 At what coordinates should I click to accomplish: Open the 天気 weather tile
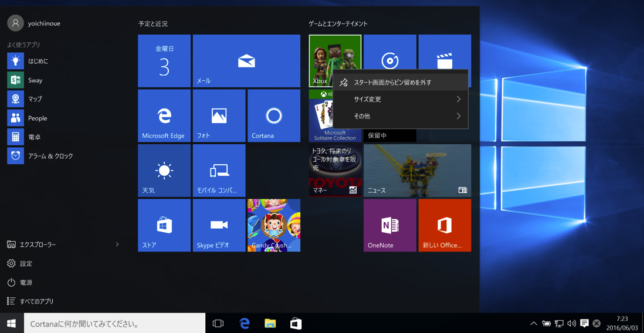click(x=164, y=171)
